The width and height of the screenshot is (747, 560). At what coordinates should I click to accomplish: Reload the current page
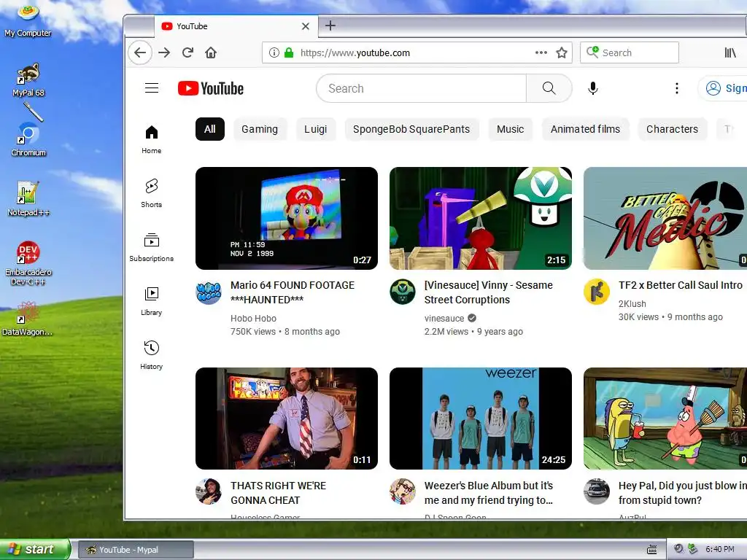pos(187,52)
